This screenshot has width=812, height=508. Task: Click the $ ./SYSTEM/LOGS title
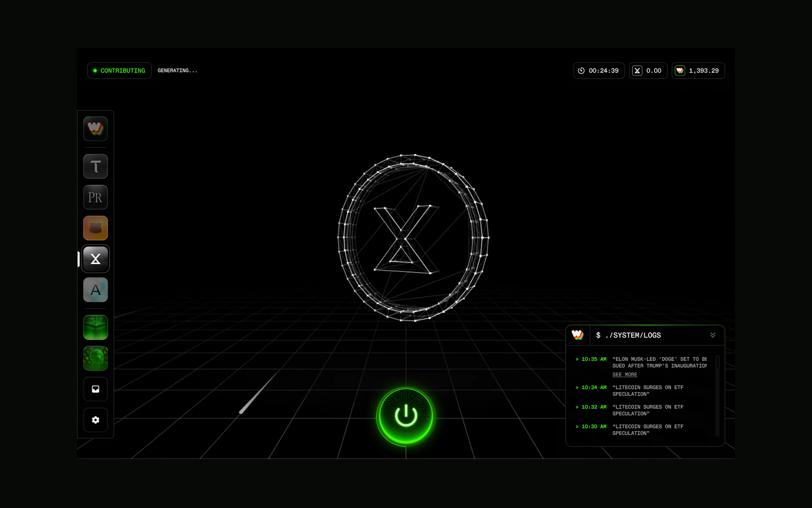pyautogui.click(x=628, y=335)
